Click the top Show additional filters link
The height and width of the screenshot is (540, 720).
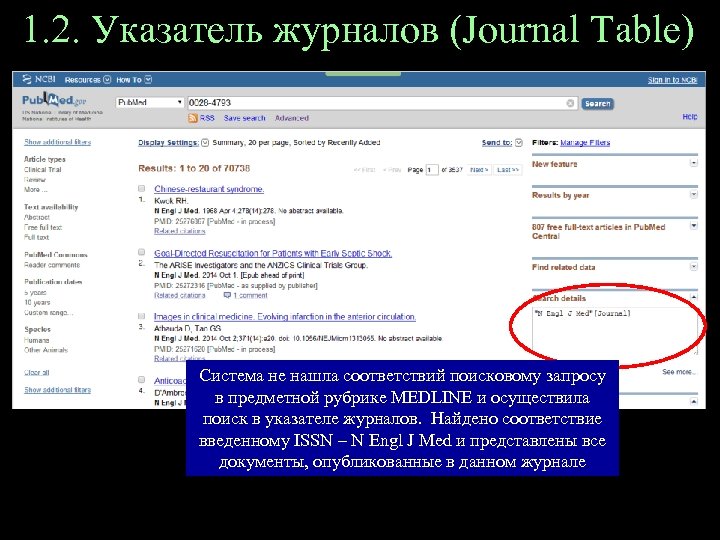pyautogui.click(x=57, y=142)
